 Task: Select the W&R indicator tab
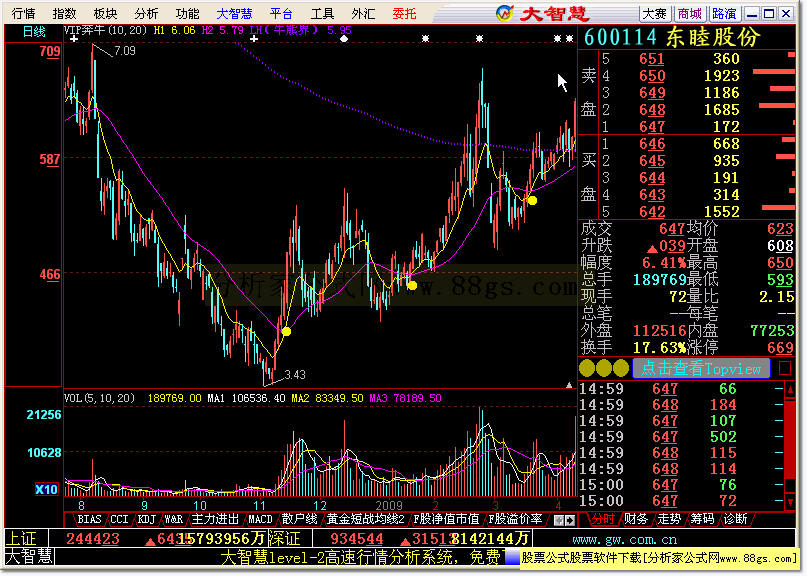174,519
